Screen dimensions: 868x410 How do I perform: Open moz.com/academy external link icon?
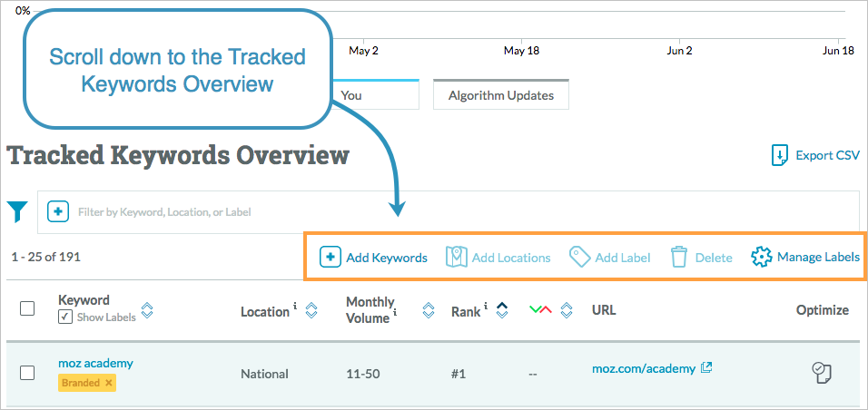click(x=706, y=367)
